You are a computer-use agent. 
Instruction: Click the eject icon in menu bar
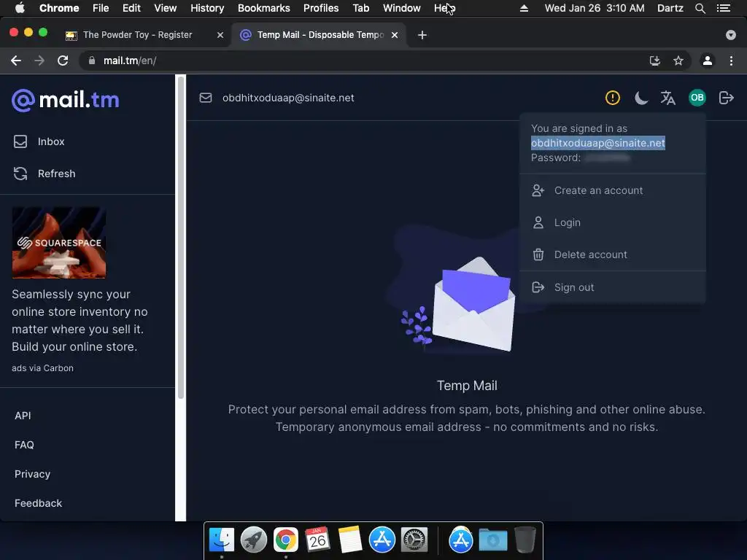click(x=524, y=8)
